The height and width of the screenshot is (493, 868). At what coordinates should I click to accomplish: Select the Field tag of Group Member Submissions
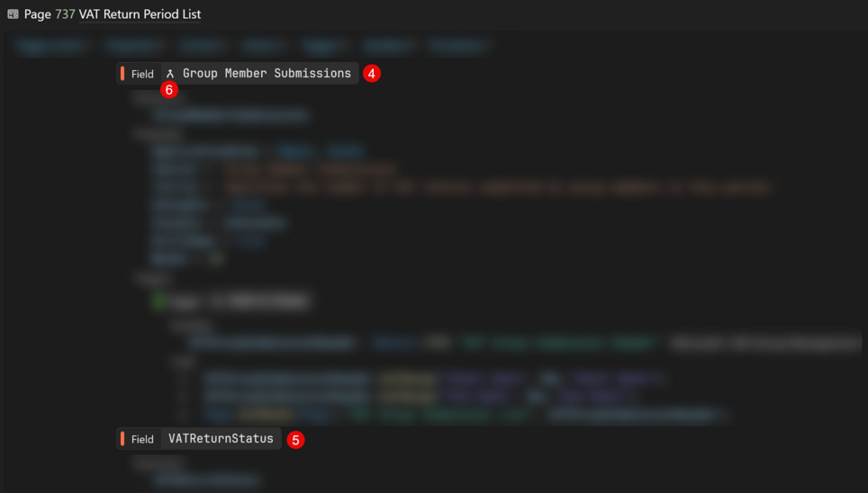tap(142, 74)
